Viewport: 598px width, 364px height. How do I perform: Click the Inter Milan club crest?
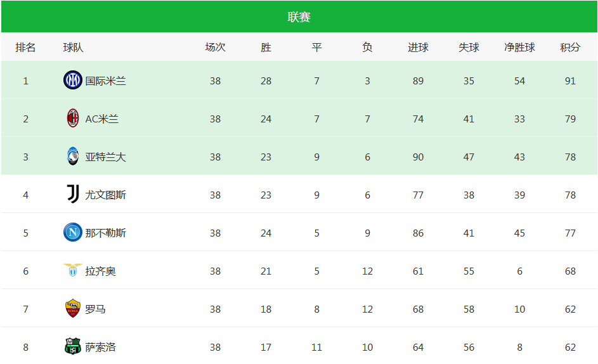[x=73, y=80]
